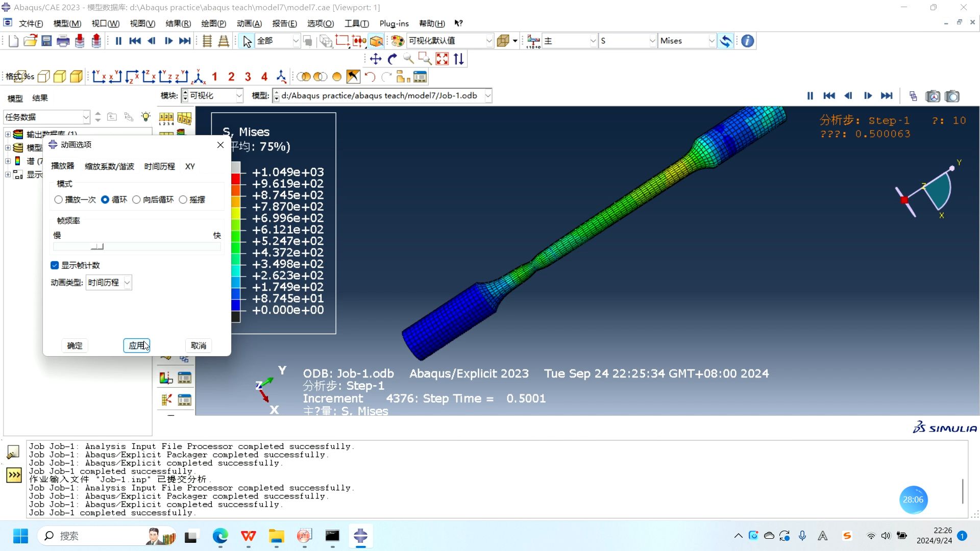980x551 pixels.
Task: Click the undo arrow icon
Action: [x=370, y=77]
